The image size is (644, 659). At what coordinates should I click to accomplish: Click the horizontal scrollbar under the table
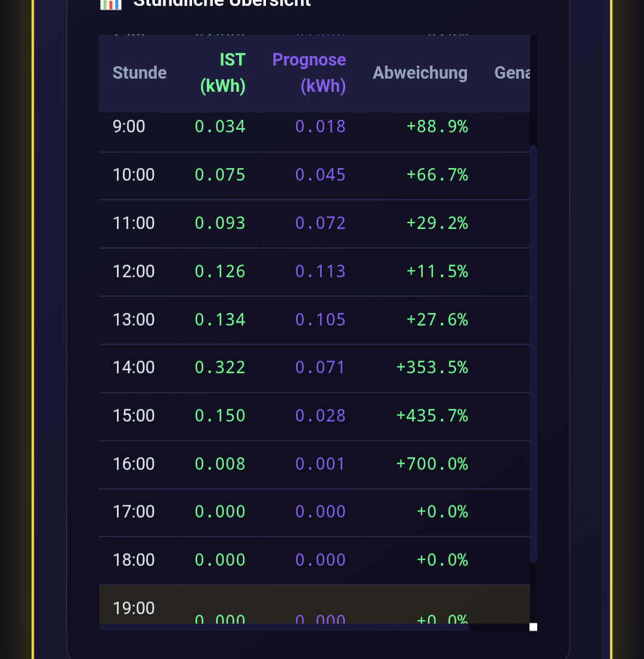pos(284,627)
